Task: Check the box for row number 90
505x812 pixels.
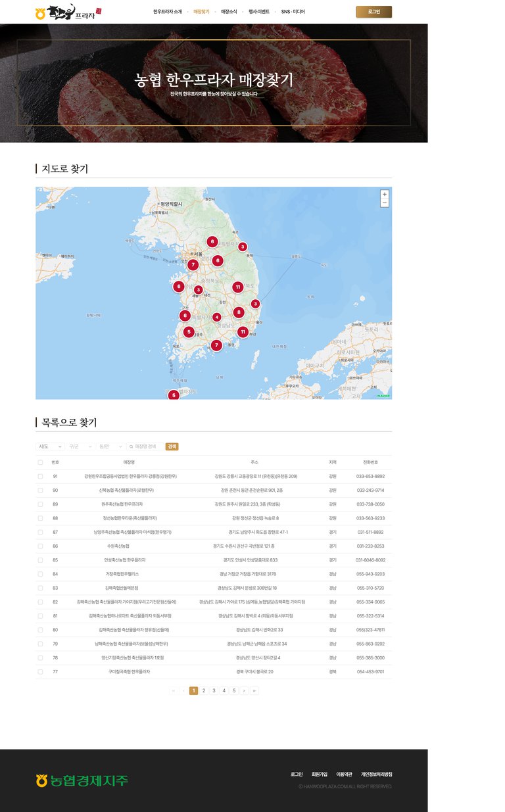Action: coord(40,490)
